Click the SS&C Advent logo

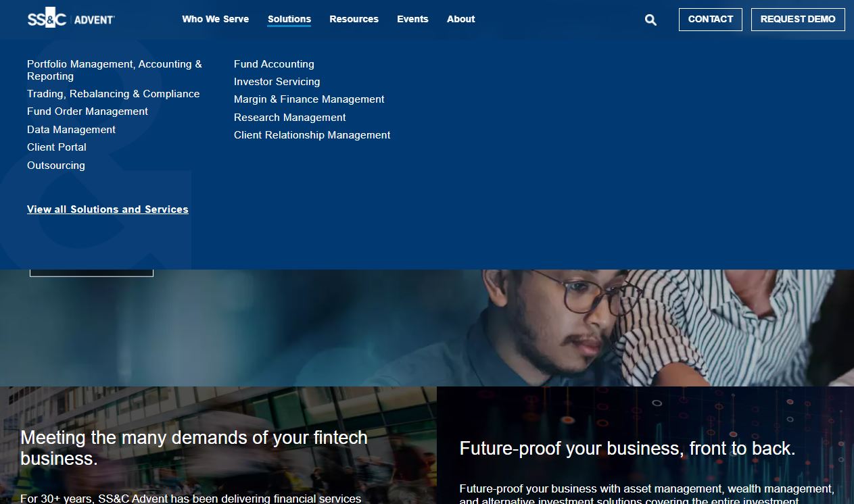point(71,20)
